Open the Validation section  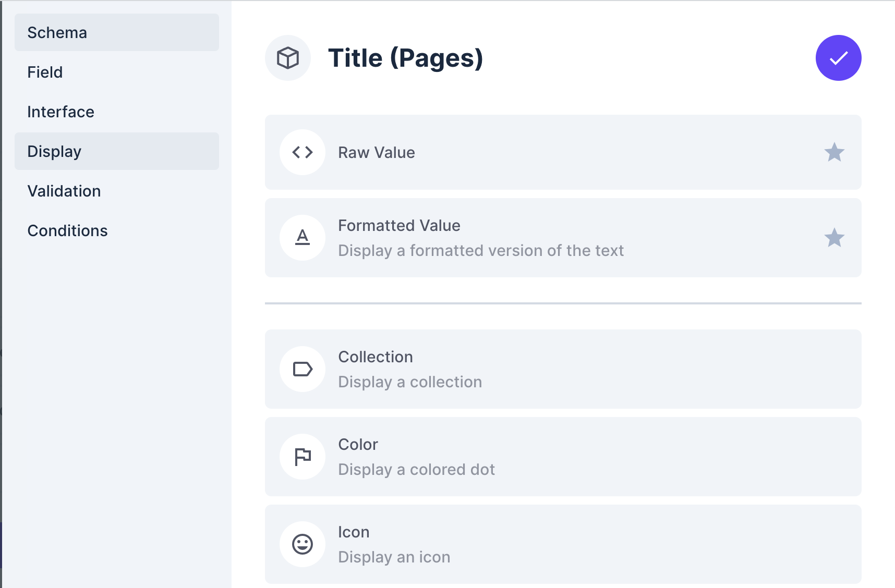coord(64,191)
